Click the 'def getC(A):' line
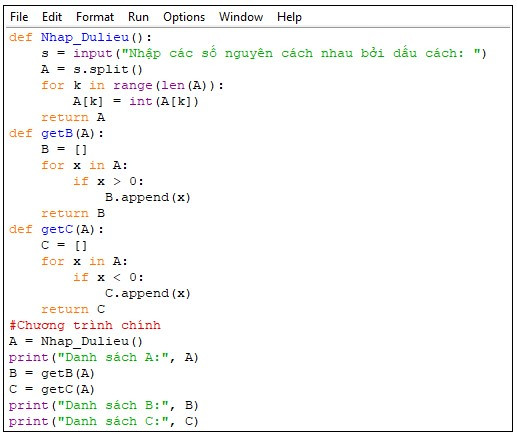 [56, 229]
